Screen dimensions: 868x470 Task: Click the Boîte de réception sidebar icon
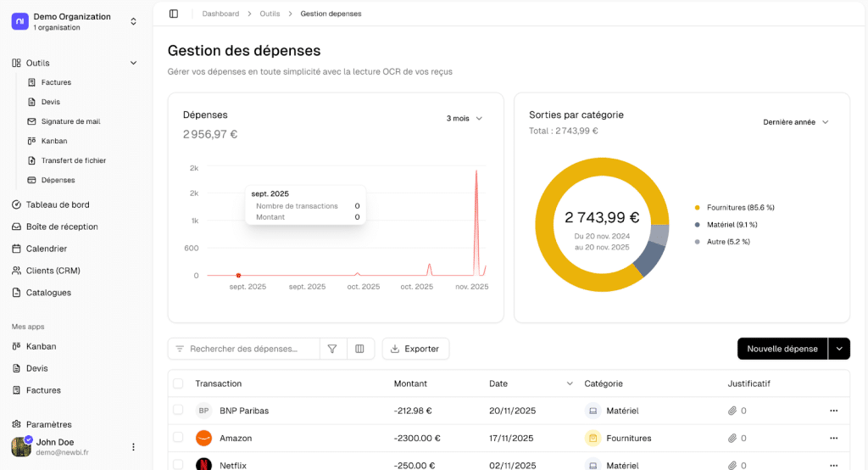point(17,227)
